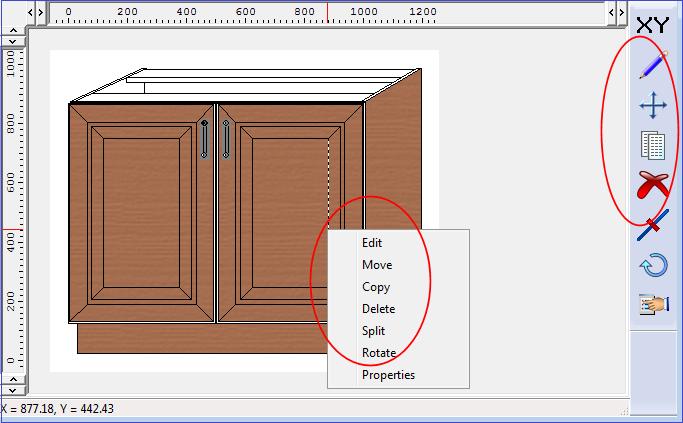Click up arrow above the vertical ruler

[13, 31]
